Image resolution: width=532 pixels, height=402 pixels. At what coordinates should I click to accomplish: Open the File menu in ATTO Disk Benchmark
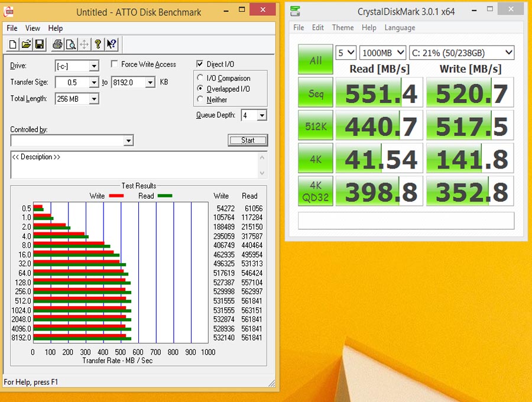[12, 28]
